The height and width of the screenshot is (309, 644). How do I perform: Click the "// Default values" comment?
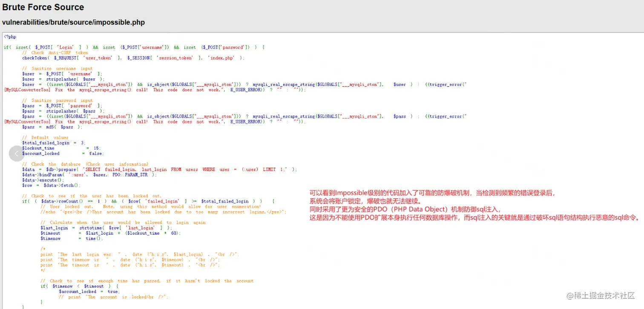pyautogui.click(x=46, y=137)
